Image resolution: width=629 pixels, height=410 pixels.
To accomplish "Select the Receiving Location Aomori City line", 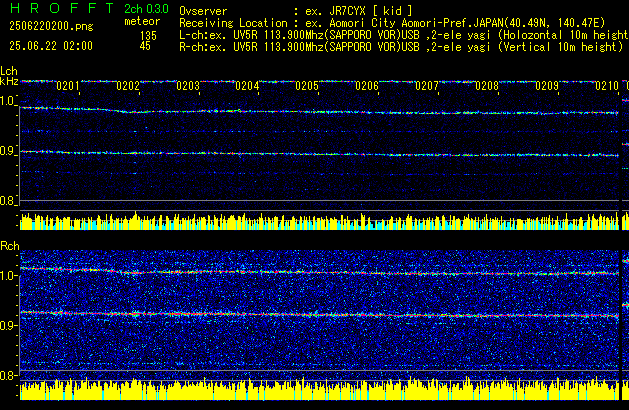I will pos(392,23).
